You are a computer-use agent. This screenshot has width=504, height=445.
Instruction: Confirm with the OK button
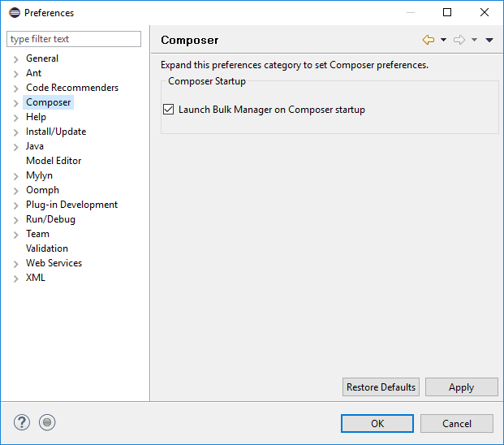coord(377,423)
